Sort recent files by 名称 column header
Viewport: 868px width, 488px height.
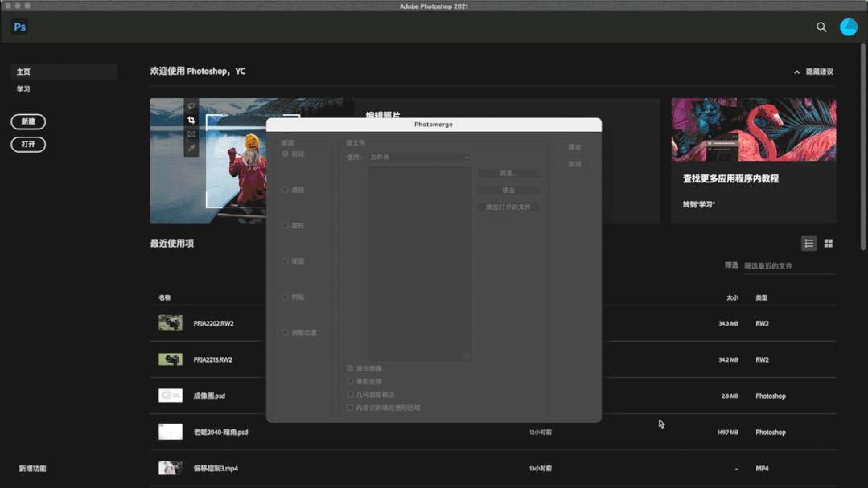click(165, 297)
